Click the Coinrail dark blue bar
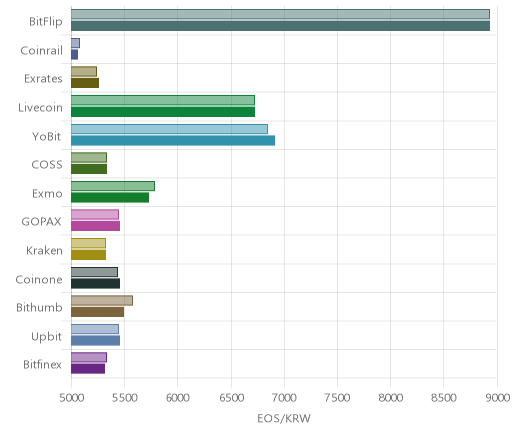Screen dimensions: 512x436 click(74, 55)
